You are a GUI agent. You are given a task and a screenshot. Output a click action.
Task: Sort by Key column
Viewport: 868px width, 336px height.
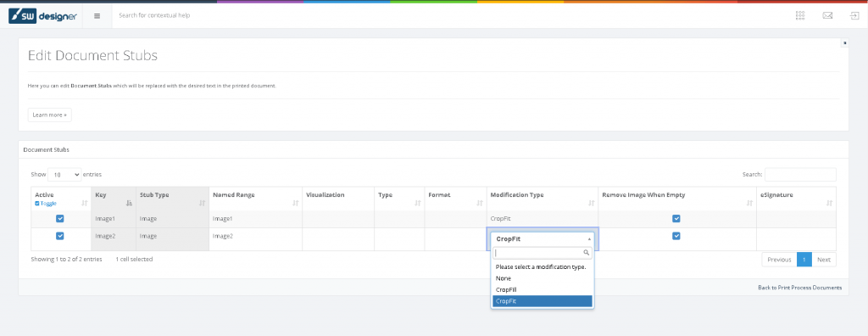[x=129, y=204]
